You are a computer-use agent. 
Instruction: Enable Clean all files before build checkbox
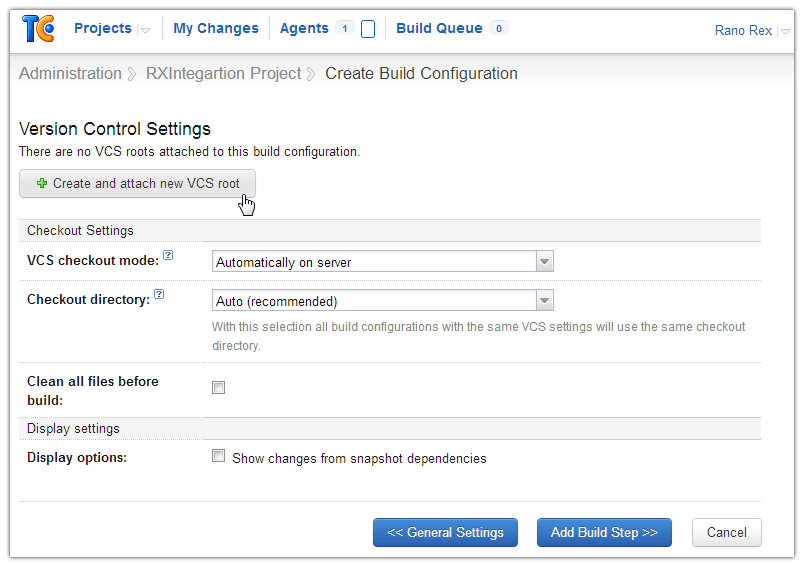point(218,388)
